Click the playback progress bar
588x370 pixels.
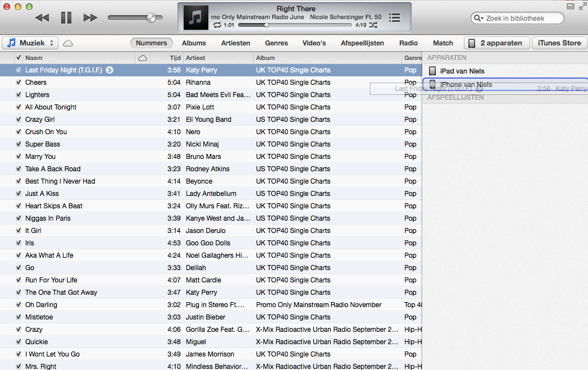295,25
